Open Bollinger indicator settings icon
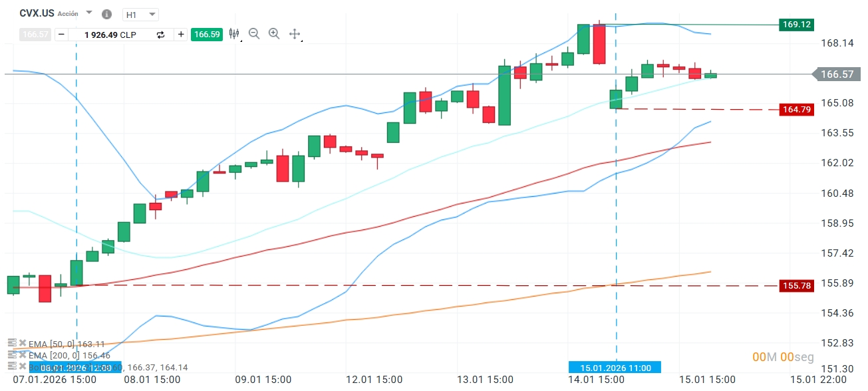This screenshot has height=391, width=868. click(11, 366)
